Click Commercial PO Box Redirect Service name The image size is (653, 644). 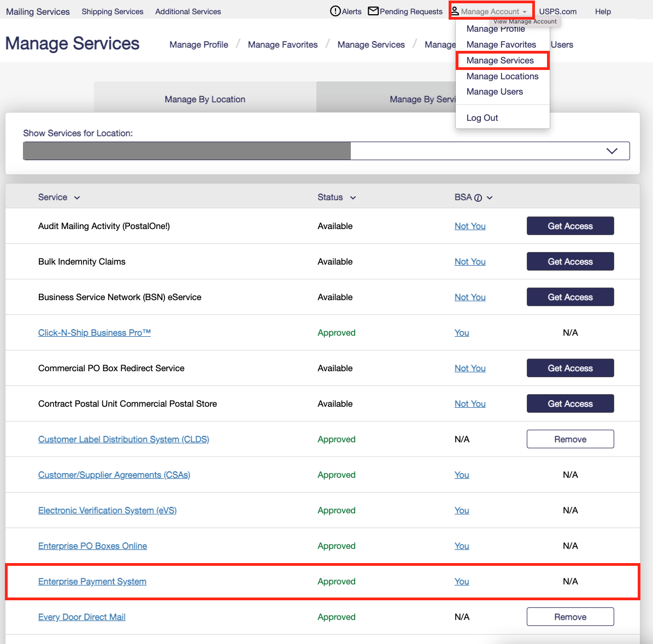tap(111, 368)
